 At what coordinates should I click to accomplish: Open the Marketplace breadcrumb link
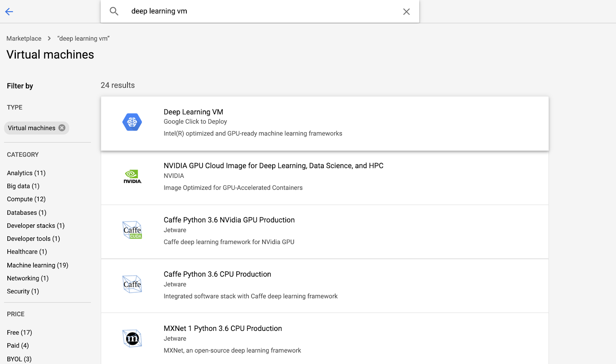24,38
